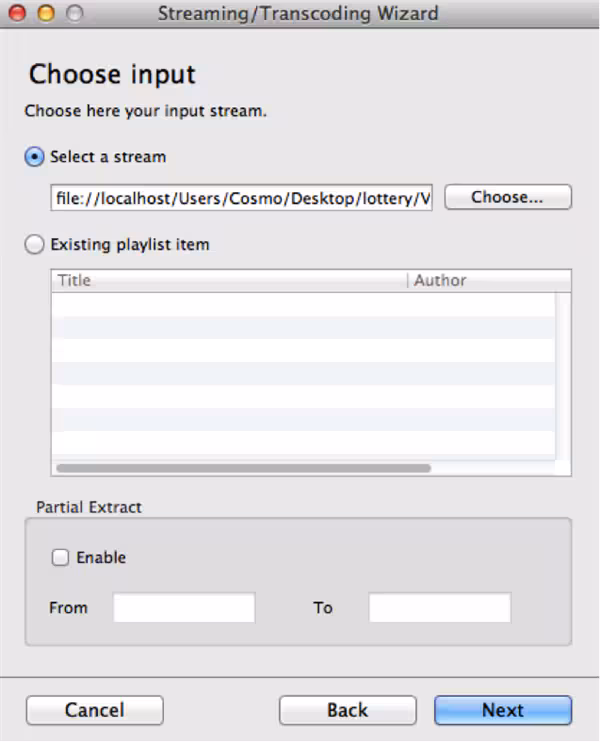Focus the To time input field
The height and width of the screenshot is (742, 600).
coord(439,608)
